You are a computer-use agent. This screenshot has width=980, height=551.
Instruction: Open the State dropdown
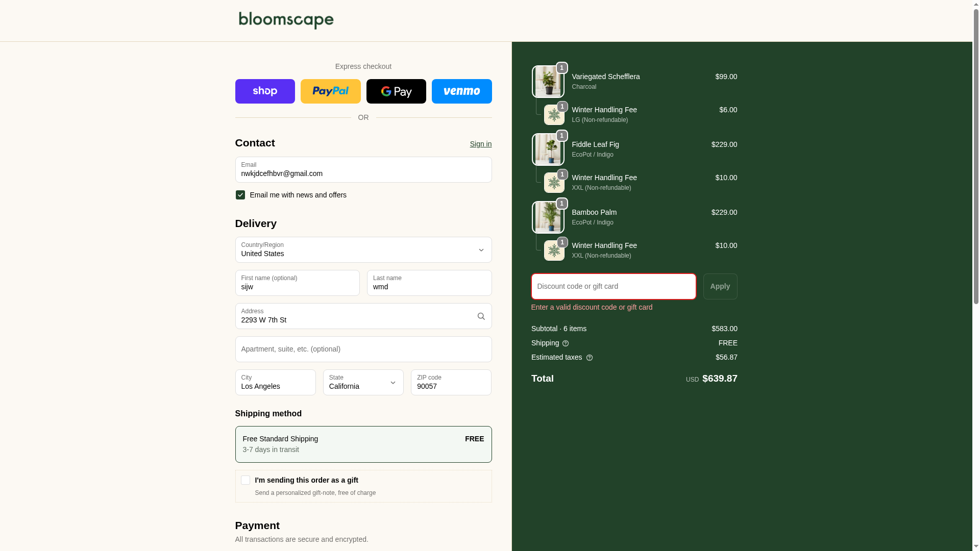(x=363, y=383)
